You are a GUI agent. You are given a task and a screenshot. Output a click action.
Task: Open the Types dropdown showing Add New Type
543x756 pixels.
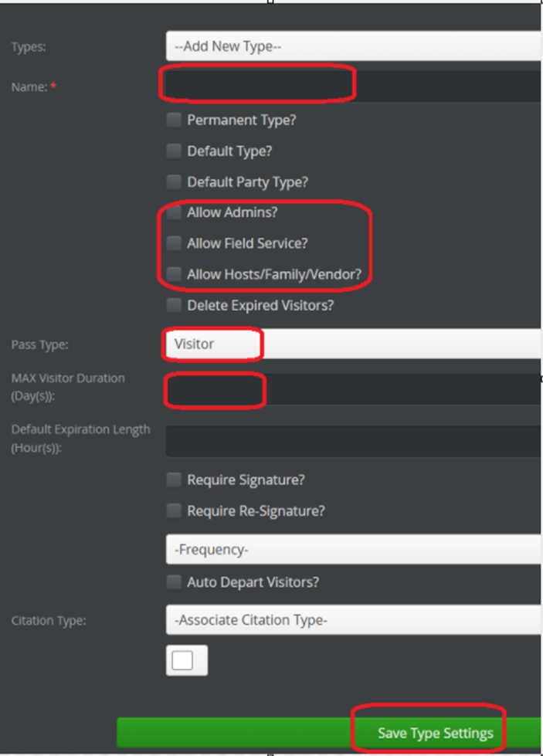[x=354, y=46]
